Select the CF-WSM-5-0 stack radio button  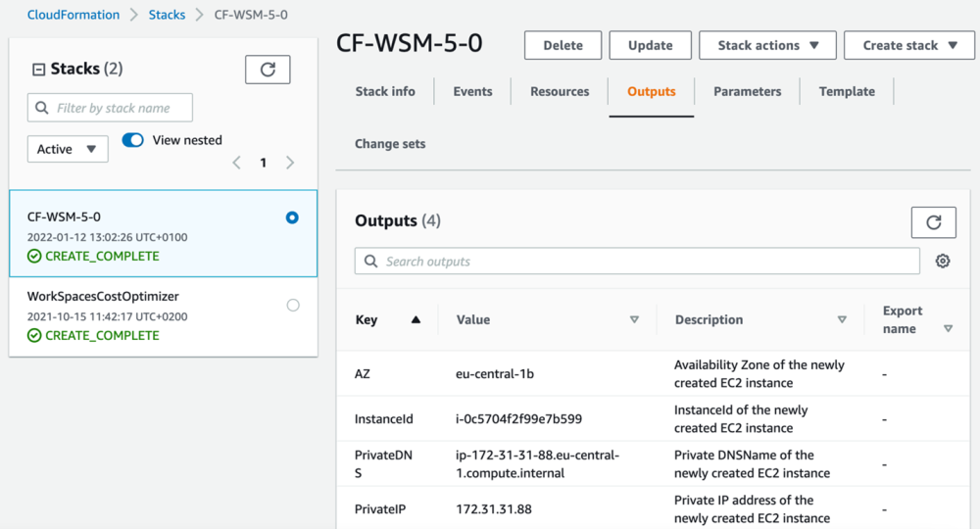click(292, 217)
